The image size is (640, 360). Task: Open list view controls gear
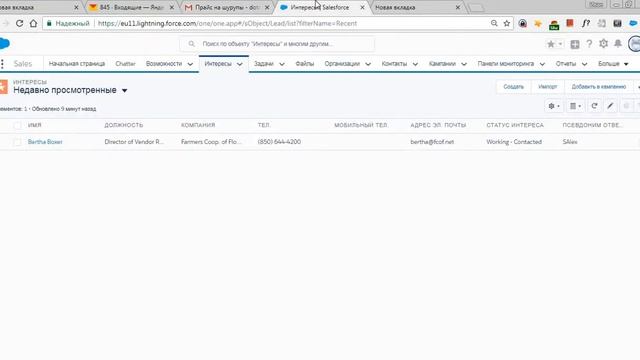[553, 106]
